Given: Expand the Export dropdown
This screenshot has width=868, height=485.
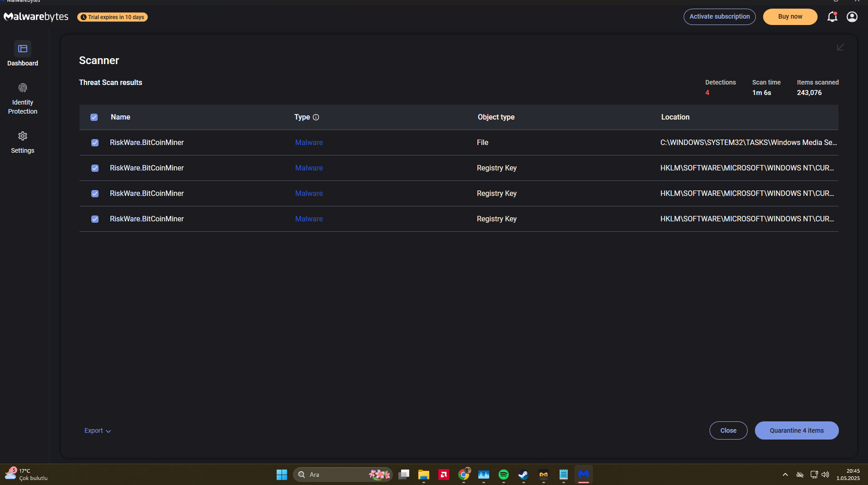Looking at the screenshot, I should [98, 430].
